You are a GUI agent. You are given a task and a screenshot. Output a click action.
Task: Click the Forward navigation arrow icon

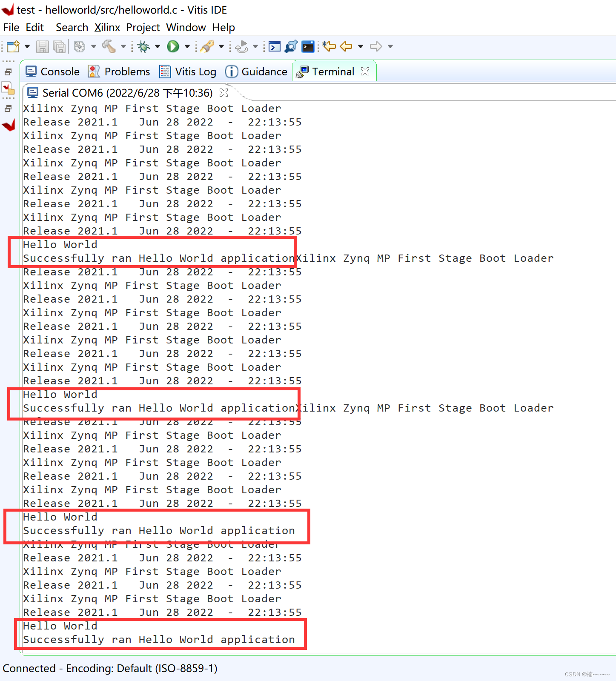click(376, 46)
